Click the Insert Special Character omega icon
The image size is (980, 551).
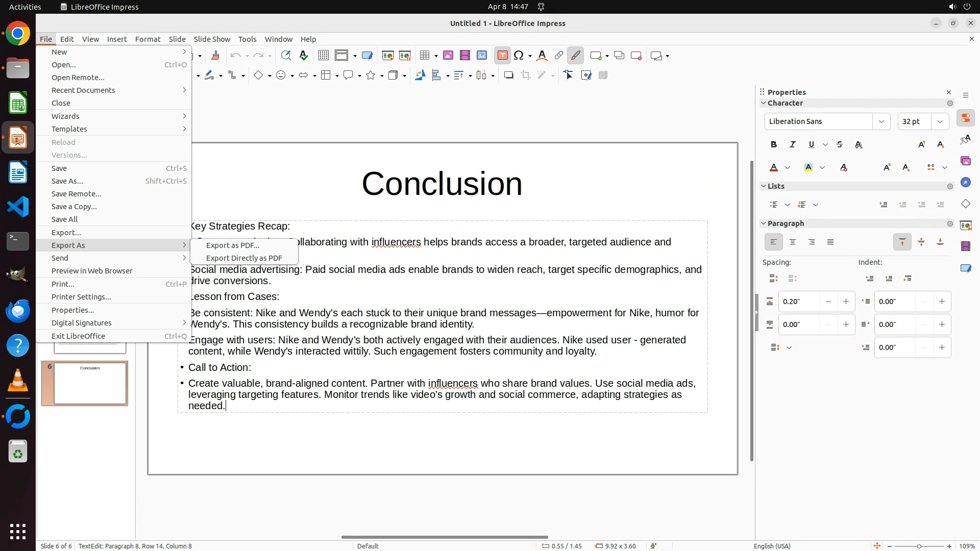coord(519,56)
